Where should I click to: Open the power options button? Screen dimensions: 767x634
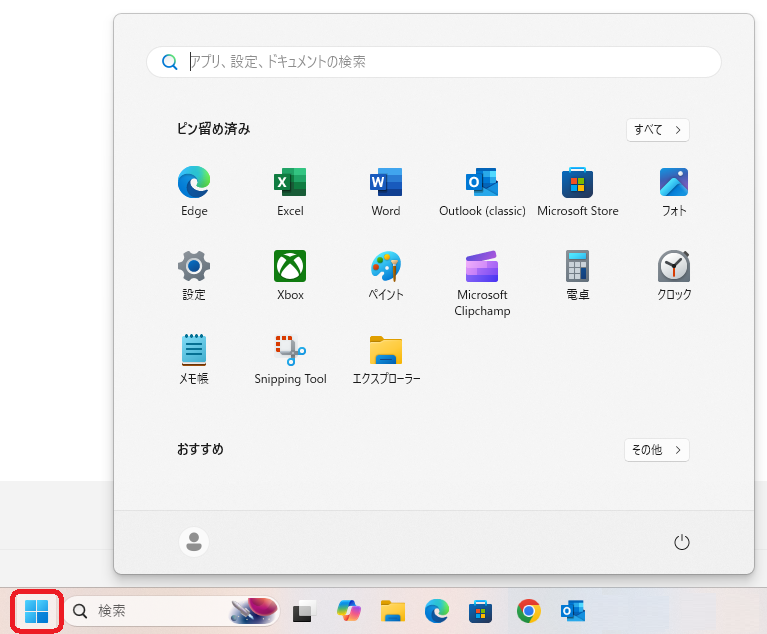point(682,542)
